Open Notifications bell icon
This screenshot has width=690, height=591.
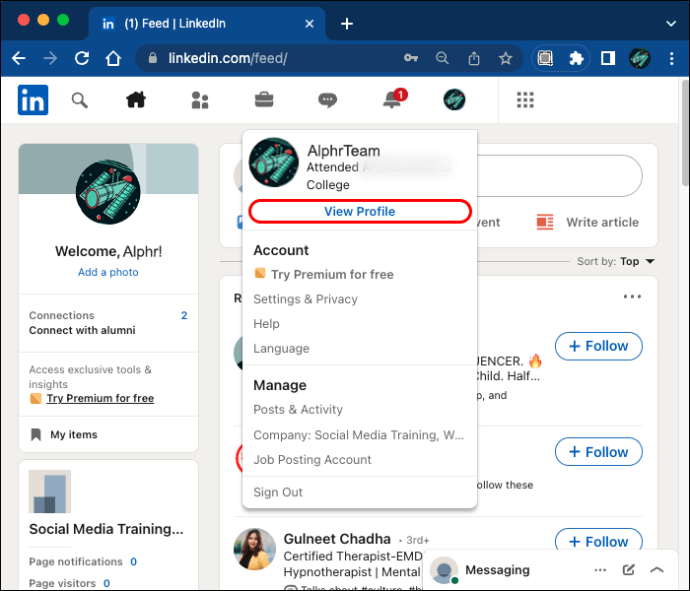392,100
